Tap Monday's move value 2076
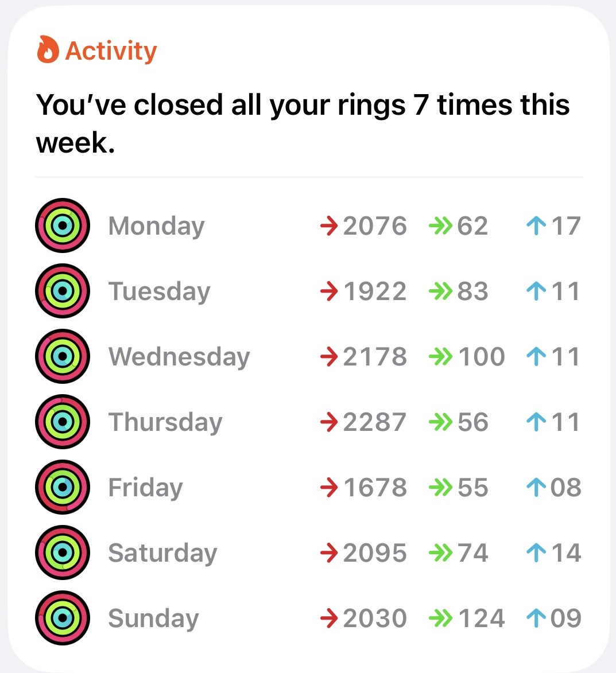Viewport: 616px width, 673px height. click(375, 225)
